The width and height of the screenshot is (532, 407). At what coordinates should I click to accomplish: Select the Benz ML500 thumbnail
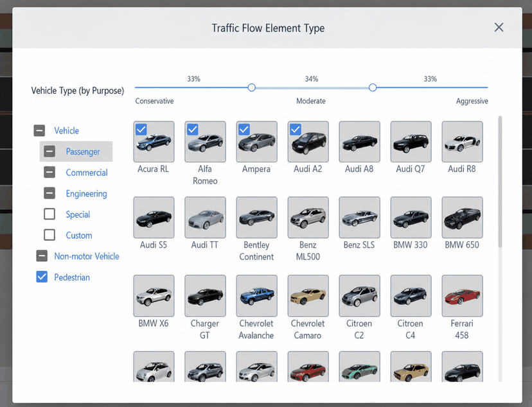click(x=308, y=217)
